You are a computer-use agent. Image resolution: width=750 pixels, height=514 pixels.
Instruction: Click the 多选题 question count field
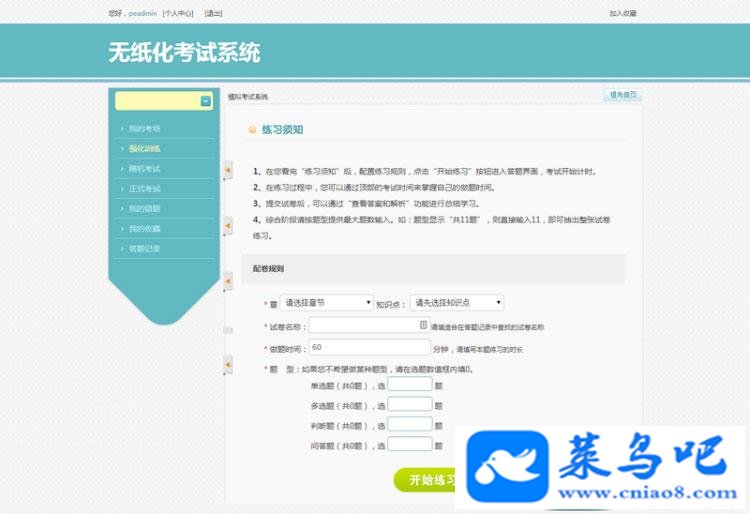pyautogui.click(x=410, y=405)
